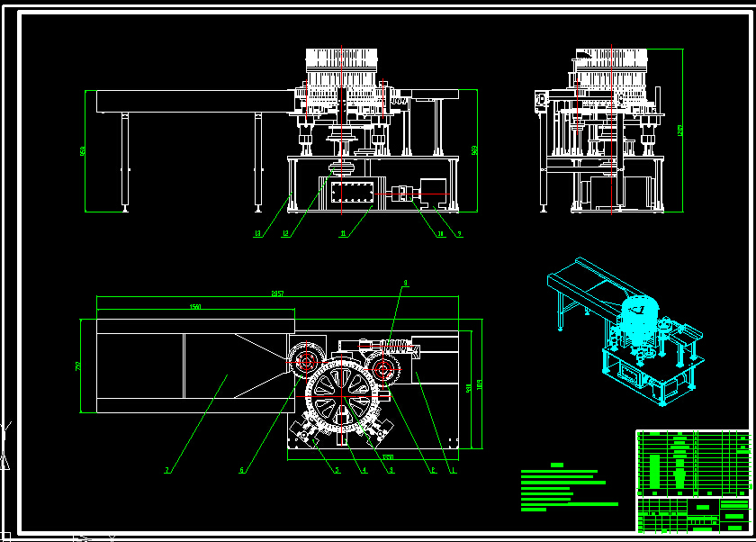Click balloon callout 7 pointing to the conveyor

[166, 469]
